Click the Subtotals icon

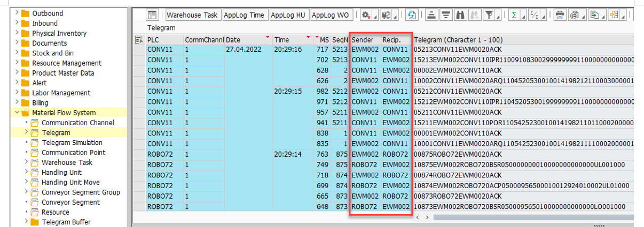tap(534, 15)
